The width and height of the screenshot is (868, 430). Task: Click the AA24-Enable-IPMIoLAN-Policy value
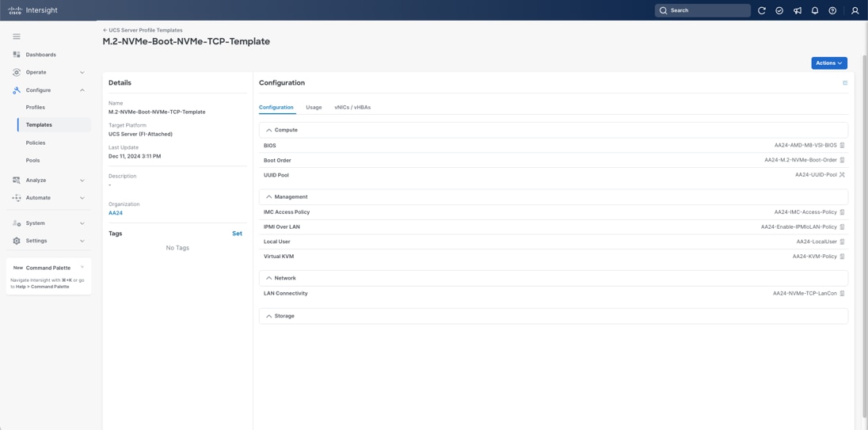(x=799, y=227)
